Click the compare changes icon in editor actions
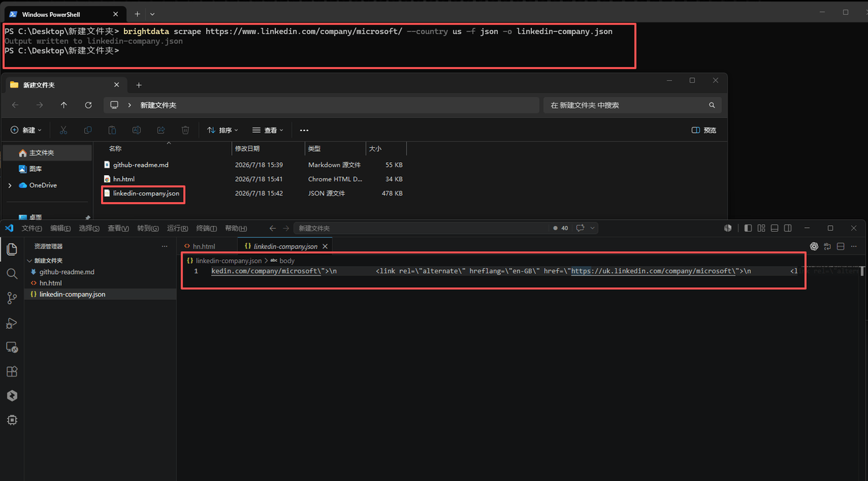The height and width of the screenshot is (481, 868). [x=827, y=246]
